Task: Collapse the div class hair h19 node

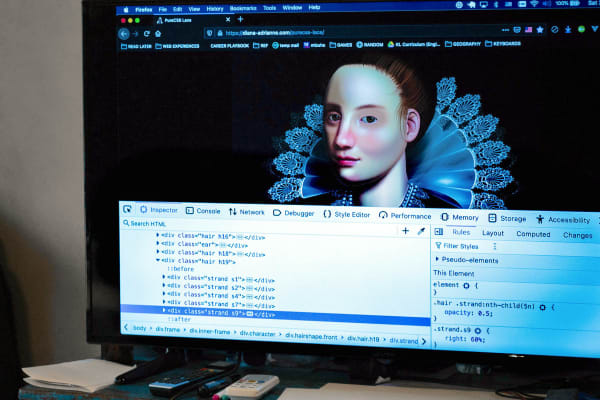Action: coord(158,261)
